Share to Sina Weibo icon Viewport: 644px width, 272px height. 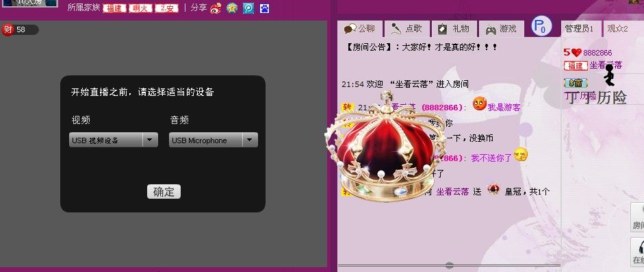click(216, 8)
